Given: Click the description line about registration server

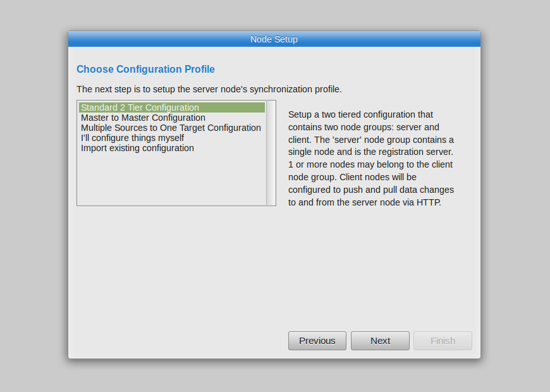Looking at the screenshot, I should coord(370,152).
